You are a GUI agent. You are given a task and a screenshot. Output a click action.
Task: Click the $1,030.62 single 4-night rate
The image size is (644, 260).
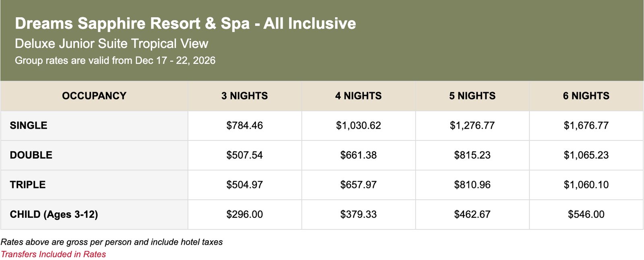[x=359, y=126]
